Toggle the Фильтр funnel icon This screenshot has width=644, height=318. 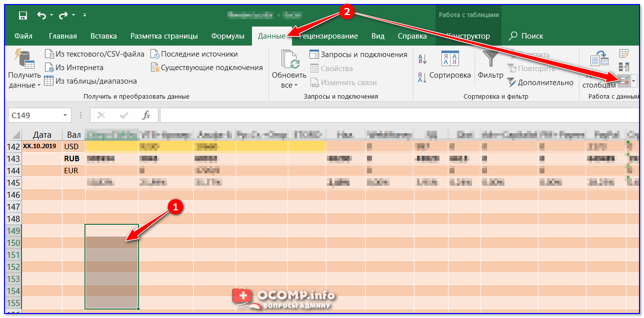[490, 59]
